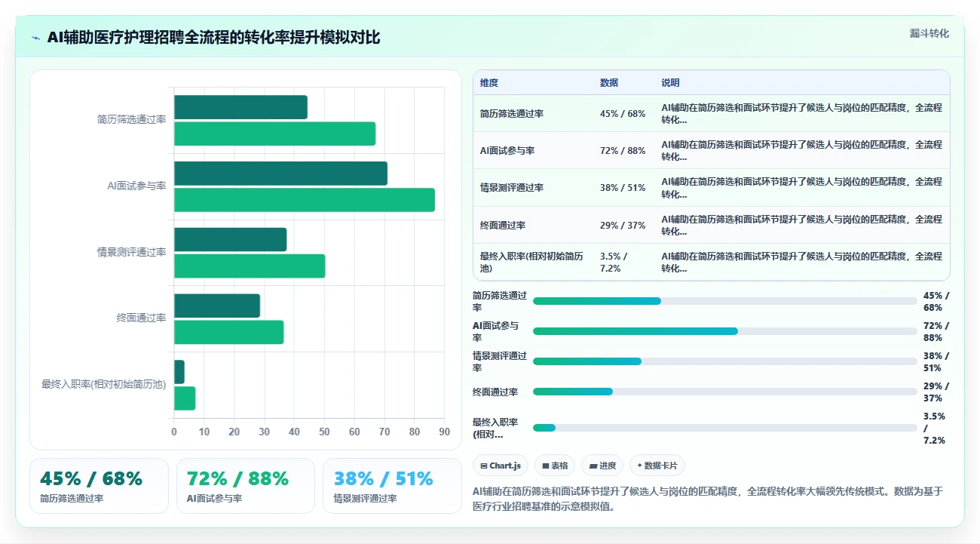Click table cell 3.5% / 7.2%
980x544 pixels.
click(614, 263)
